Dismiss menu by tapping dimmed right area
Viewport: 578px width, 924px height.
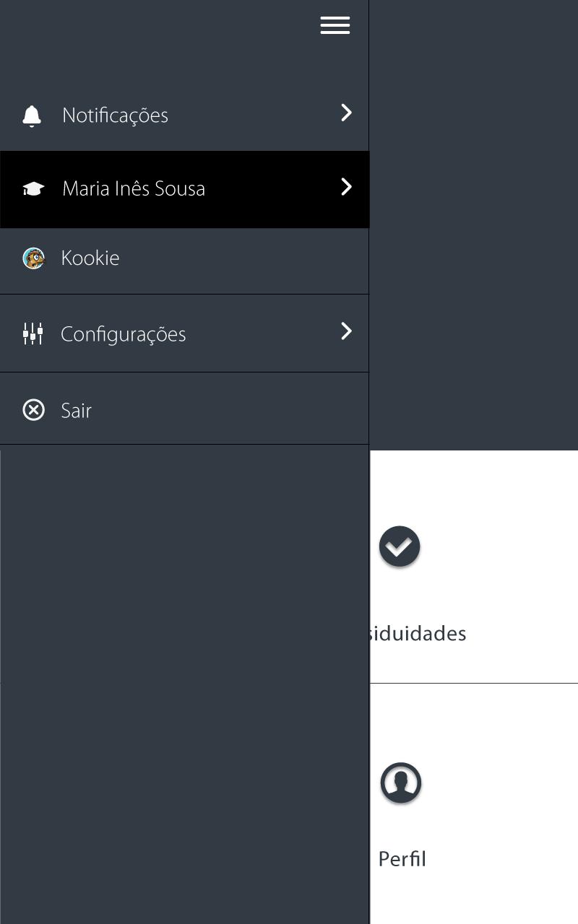(473, 225)
